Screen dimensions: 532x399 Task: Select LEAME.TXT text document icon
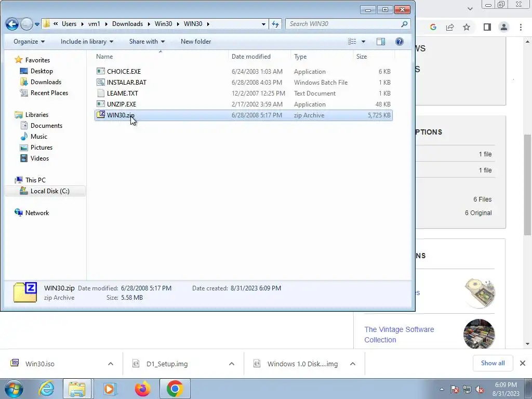click(x=100, y=93)
